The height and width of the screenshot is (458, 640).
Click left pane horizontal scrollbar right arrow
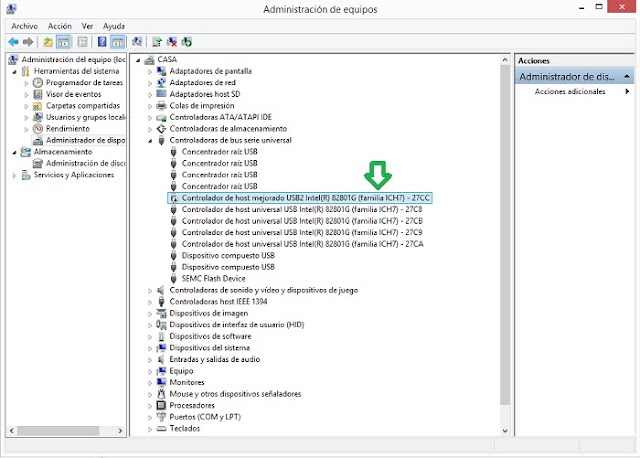120,431
